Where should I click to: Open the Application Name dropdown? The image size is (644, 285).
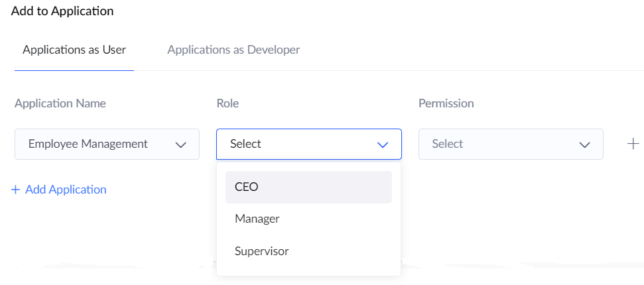pyautogui.click(x=107, y=144)
